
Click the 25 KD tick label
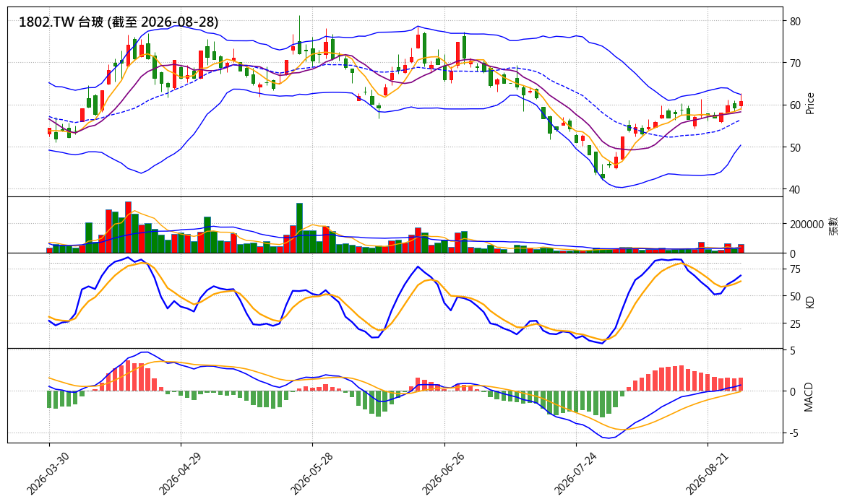click(x=795, y=323)
